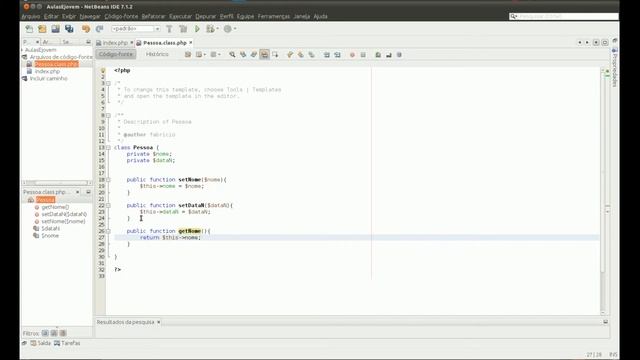Click the editor's magnifier Find Selection icon
The width and height of the screenshot is (640, 360).
[232, 54]
